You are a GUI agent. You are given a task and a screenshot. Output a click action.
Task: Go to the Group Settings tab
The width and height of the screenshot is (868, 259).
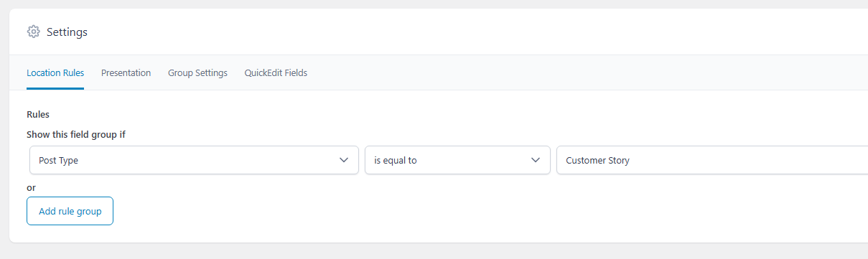pyautogui.click(x=197, y=73)
